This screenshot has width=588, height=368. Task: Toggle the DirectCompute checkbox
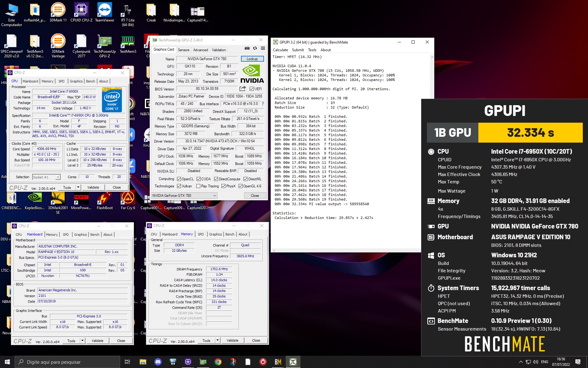coord(216,179)
